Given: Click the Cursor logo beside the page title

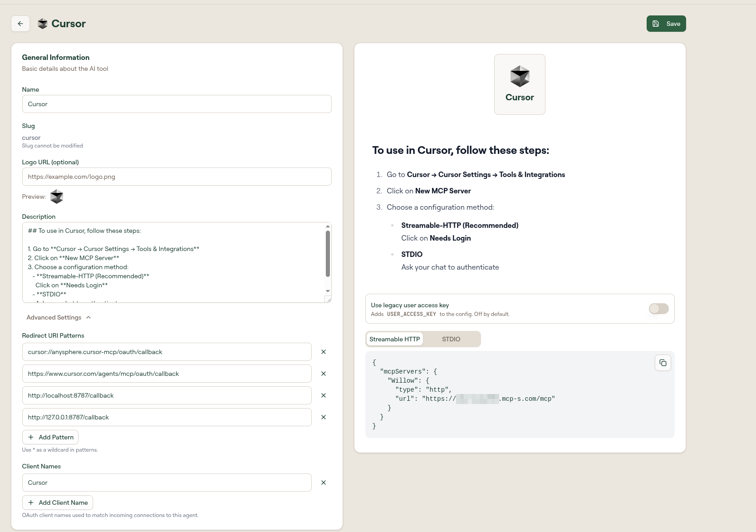Looking at the screenshot, I should 43,24.
